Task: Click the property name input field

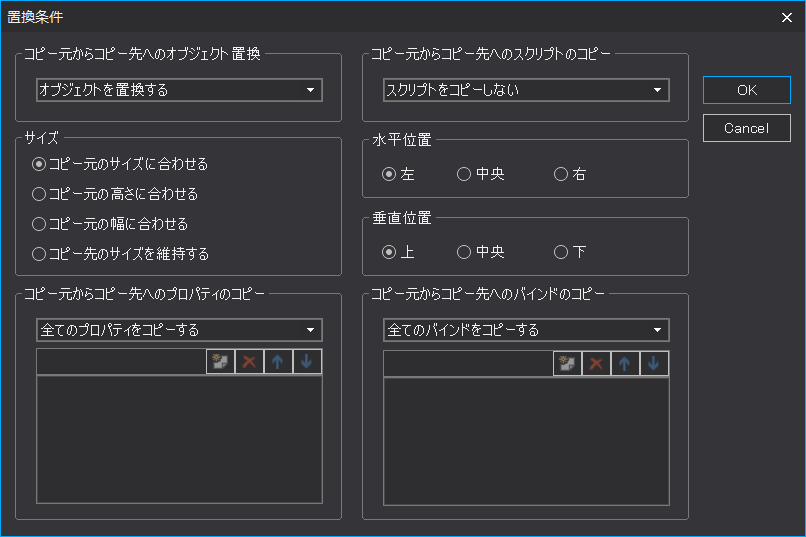Action: pos(121,362)
